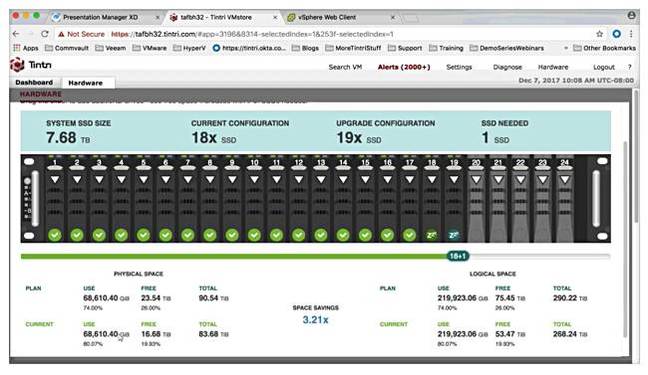Viewport: 648px width, 375px height.
Task: Click sleeping status icon on drive 19
Action: click(454, 235)
